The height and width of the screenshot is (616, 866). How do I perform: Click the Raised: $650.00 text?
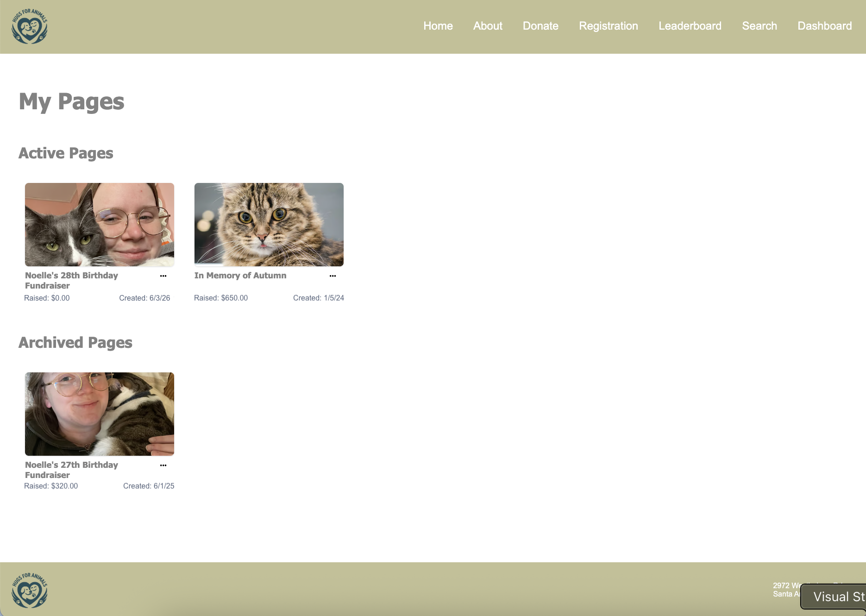(221, 298)
